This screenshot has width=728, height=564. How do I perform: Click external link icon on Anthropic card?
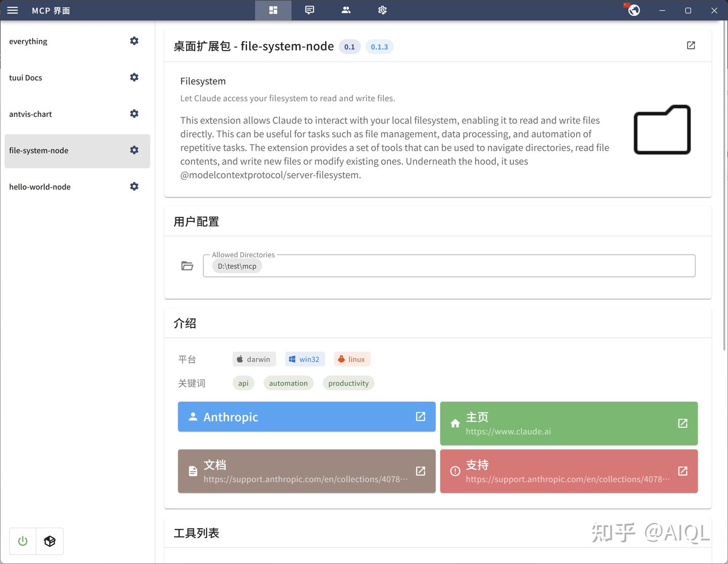(x=421, y=416)
